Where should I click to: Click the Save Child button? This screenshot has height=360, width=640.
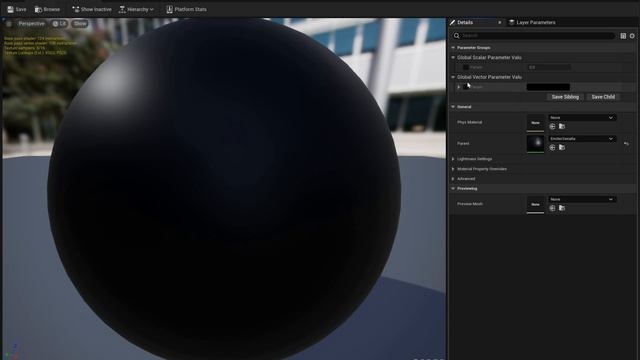(603, 97)
